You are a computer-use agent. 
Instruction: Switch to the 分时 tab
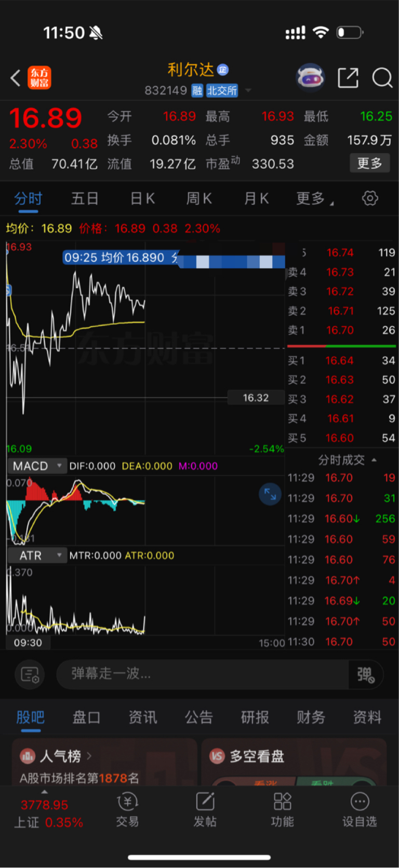28,199
